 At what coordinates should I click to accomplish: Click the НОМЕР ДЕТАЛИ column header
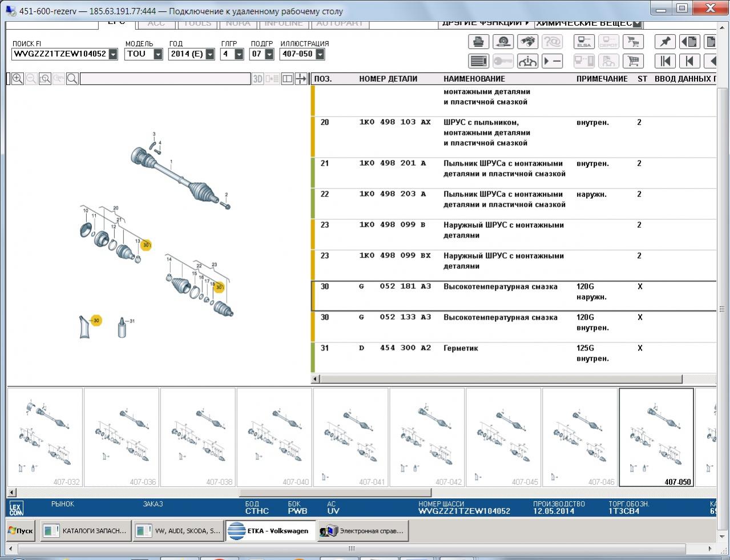(388, 79)
